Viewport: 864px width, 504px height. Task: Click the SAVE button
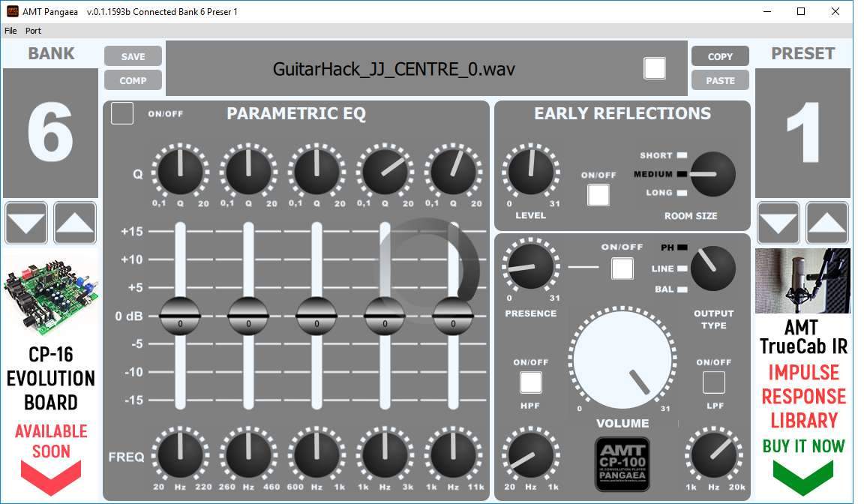tap(133, 56)
